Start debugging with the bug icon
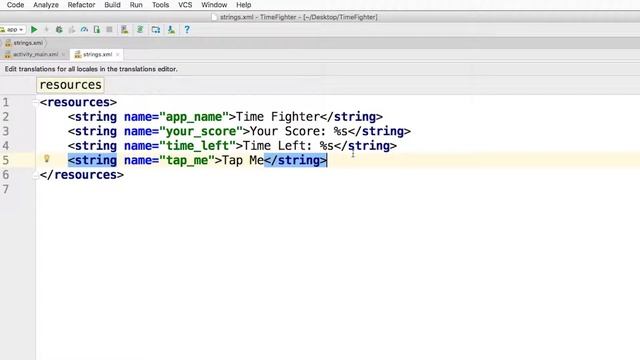Viewport: 640px width, 360px height. point(59,29)
